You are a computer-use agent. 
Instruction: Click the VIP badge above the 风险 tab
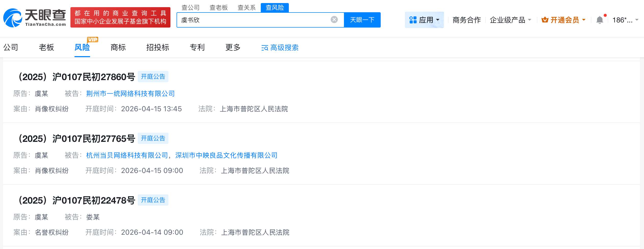pyautogui.click(x=92, y=40)
